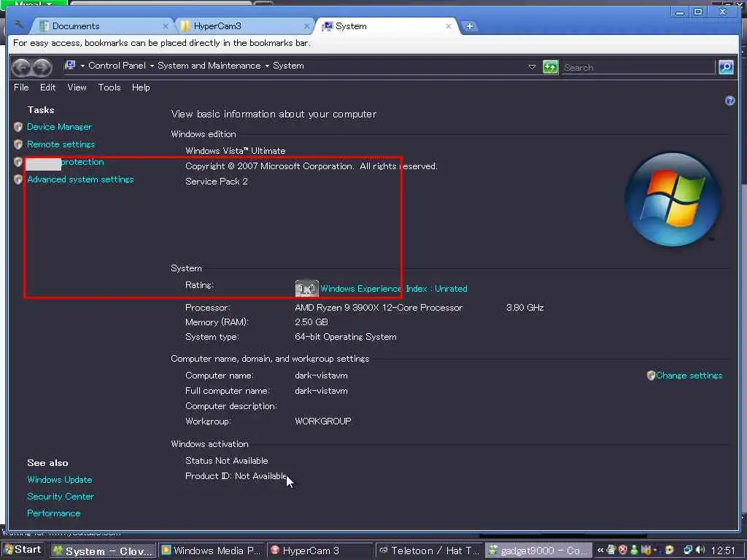Click shield icon beside Device Manager

pos(18,127)
